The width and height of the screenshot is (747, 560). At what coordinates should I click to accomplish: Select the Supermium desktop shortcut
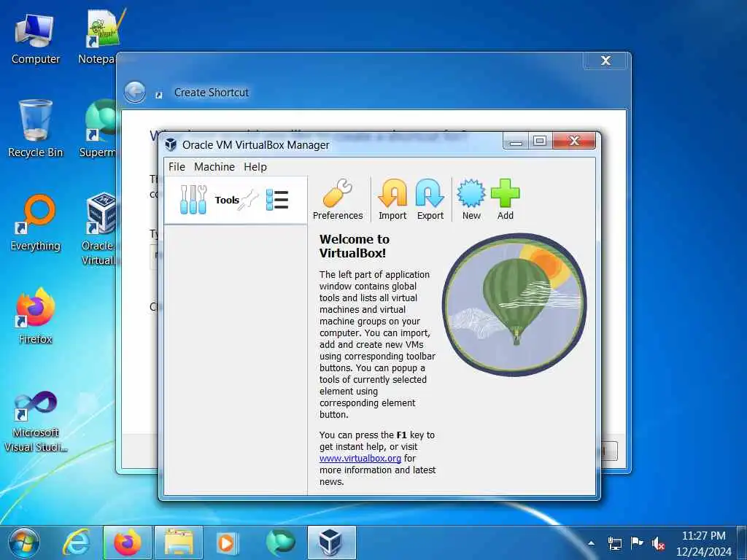coord(98,128)
